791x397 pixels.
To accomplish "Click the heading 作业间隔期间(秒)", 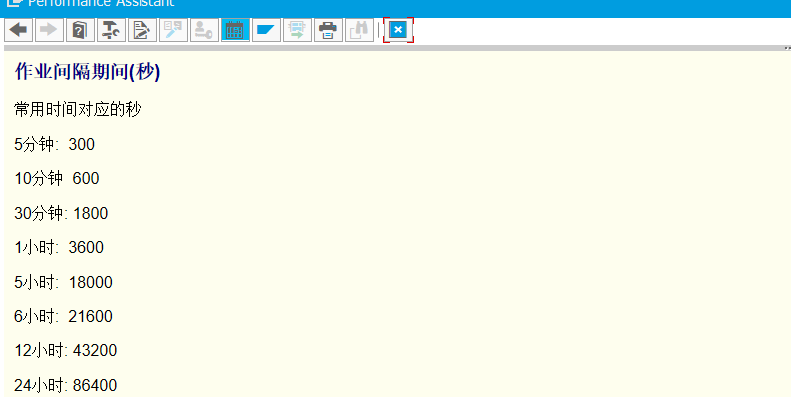I will point(87,72).
